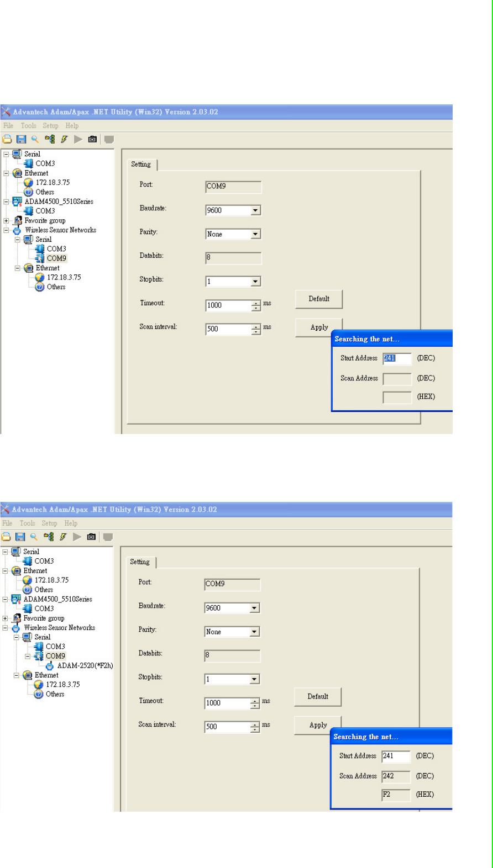
Task: Expand Favorite group in window listing ADAM-2520
Action: click(x=5, y=618)
